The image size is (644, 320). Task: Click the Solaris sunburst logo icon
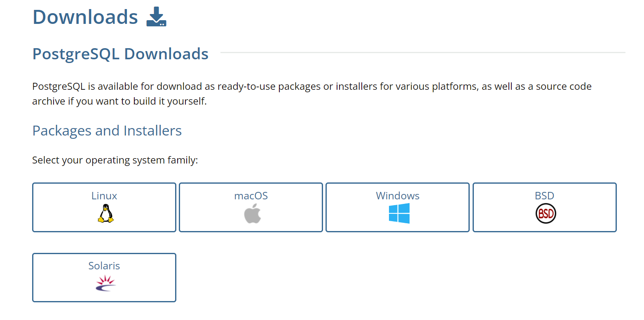point(105,283)
